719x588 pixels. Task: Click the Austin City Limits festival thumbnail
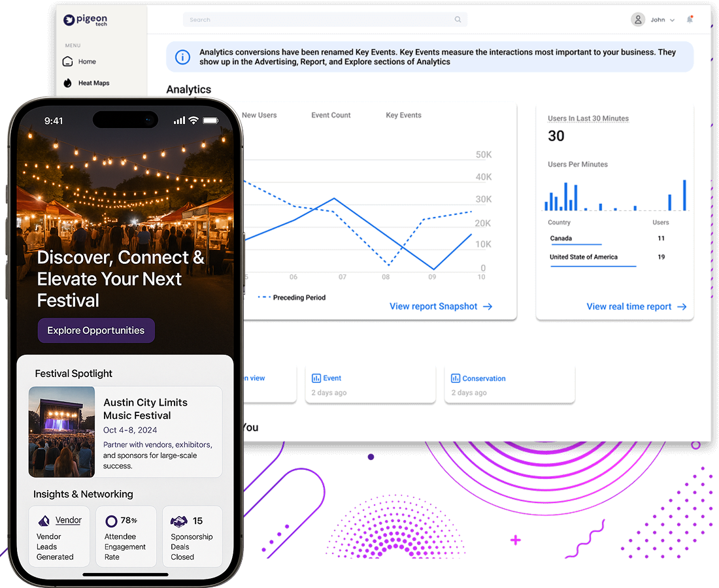coord(61,431)
